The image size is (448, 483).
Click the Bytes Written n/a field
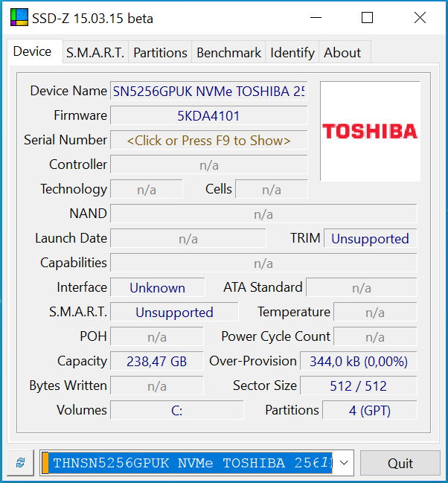click(x=157, y=386)
